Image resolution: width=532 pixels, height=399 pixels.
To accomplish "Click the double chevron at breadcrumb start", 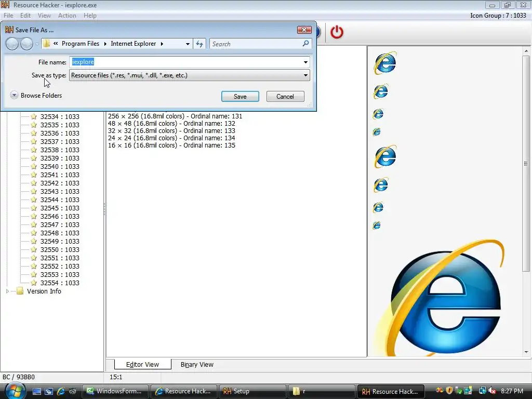I will pyautogui.click(x=56, y=44).
